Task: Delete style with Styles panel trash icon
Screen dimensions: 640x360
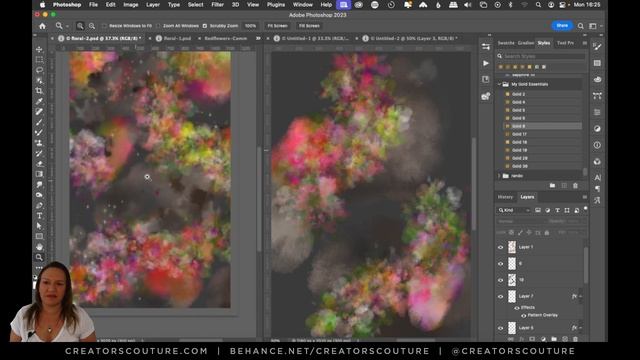Action: click(576, 186)
